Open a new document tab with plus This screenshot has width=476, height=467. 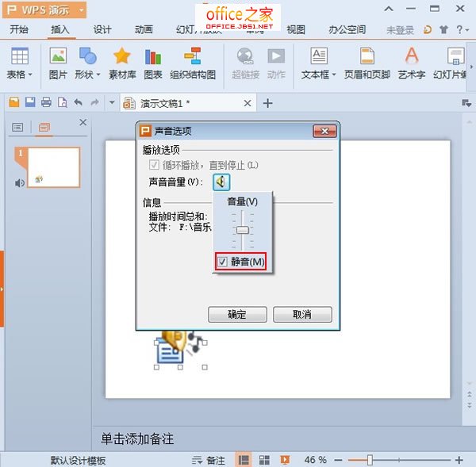click(267, 103)
